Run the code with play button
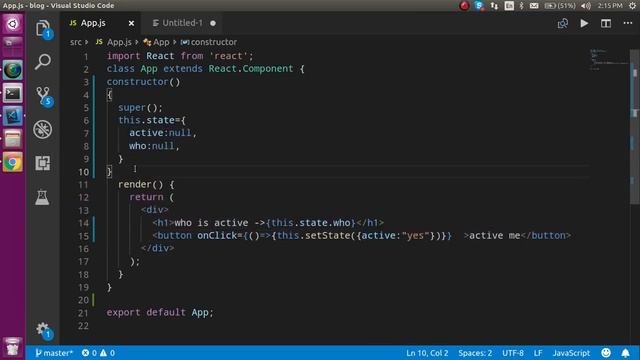The width and height of the screenshot is (640, 360). pyautogui.click(x=584, y=23)
